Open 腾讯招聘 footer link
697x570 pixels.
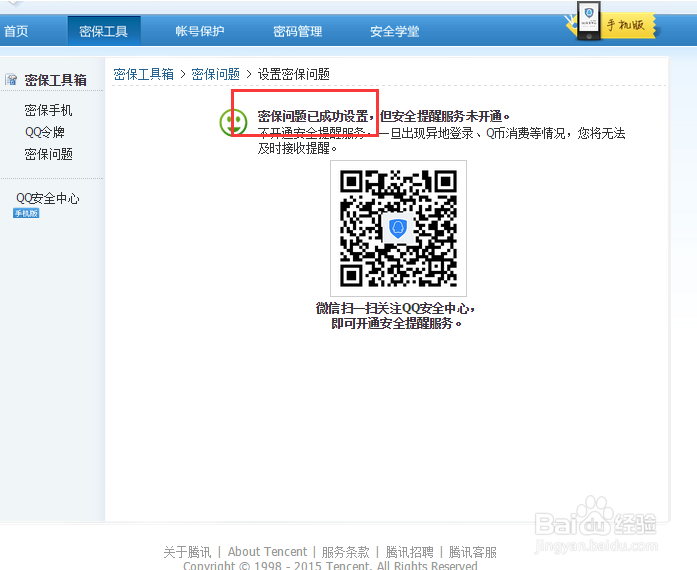pos(409,552)
